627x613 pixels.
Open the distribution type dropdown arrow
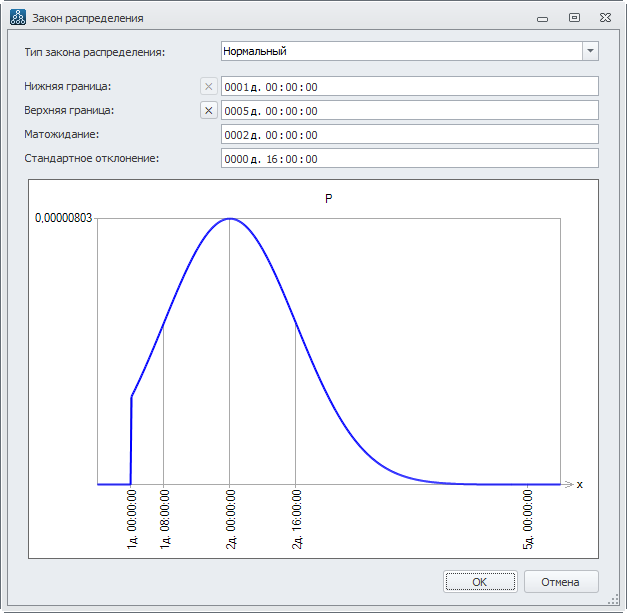(x=590, y=51)
